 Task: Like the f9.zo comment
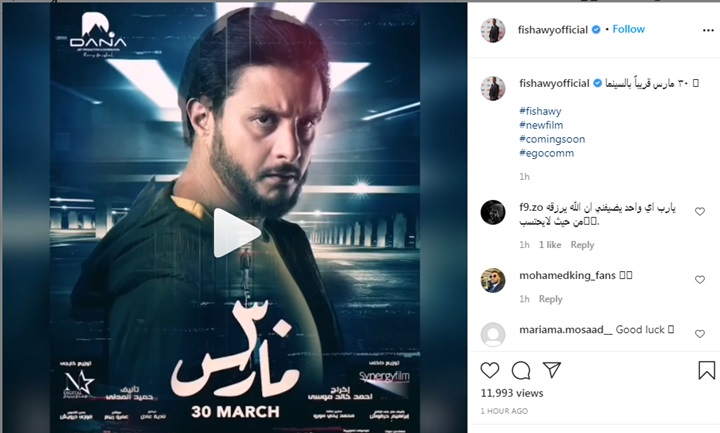point(699,212)
